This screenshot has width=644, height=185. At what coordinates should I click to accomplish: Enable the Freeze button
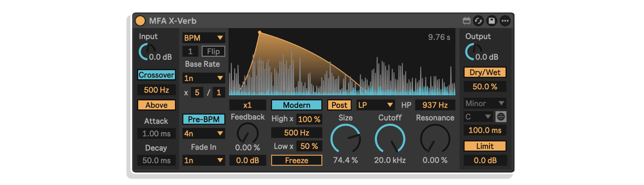(x=297, y=160)
